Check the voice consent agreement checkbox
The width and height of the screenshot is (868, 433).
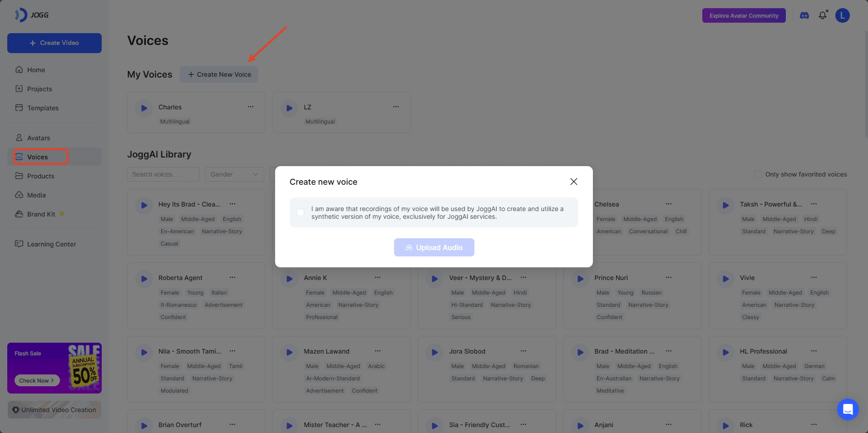pos(301,212)
